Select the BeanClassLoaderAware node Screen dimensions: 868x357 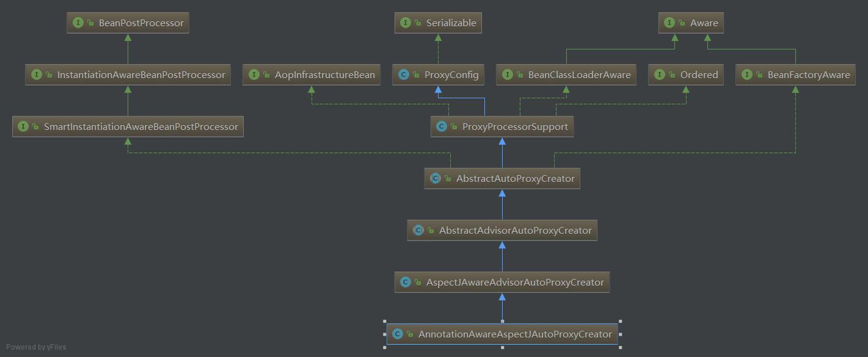point(566,74)
